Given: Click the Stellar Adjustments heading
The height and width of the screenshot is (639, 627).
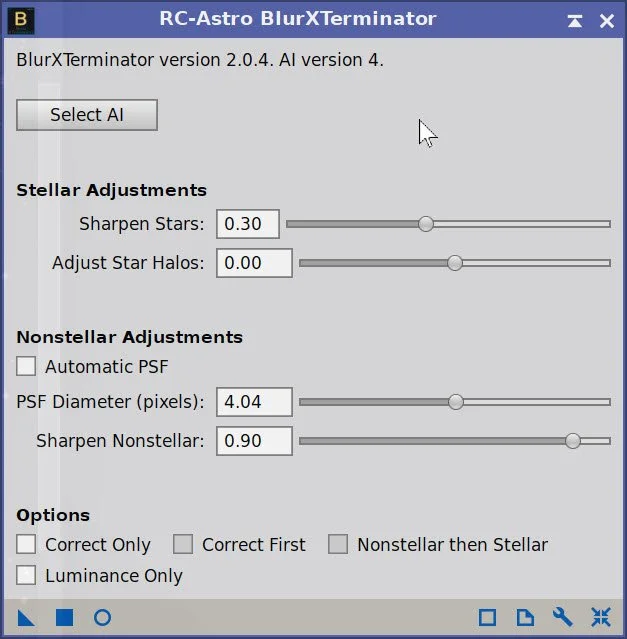Looking at the screenshot, I should click(111, 190).
